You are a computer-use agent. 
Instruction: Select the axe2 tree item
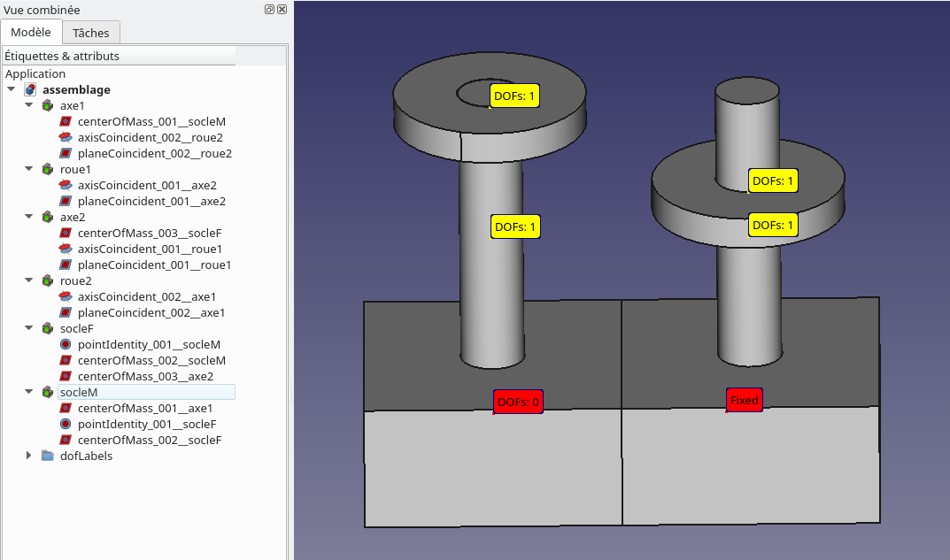coord(73,218)
